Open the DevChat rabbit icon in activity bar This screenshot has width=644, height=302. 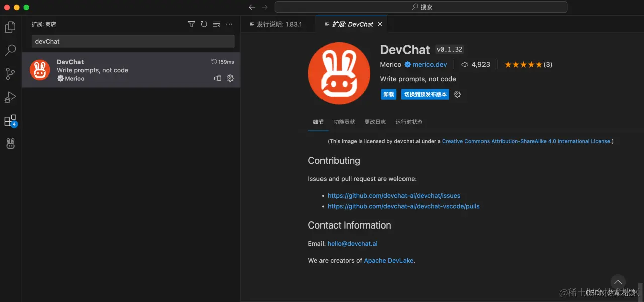point(10,144)
